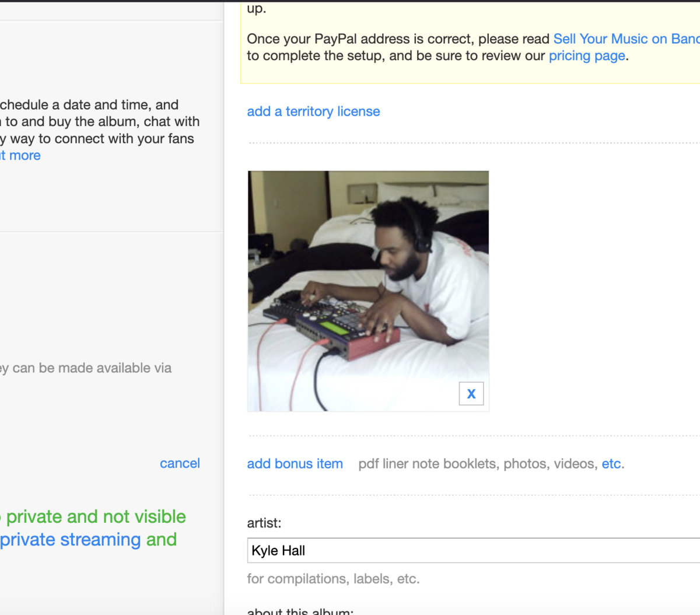Click the 'way to connect with your fans' line
This screenshot has height=615, width=700.
(x=97, y=139)
